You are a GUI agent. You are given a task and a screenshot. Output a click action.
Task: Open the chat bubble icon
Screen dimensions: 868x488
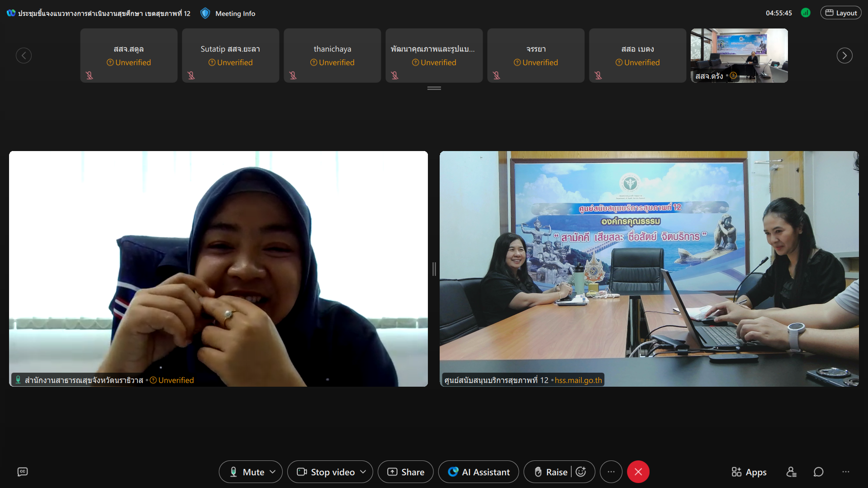[x=818, y=472]
